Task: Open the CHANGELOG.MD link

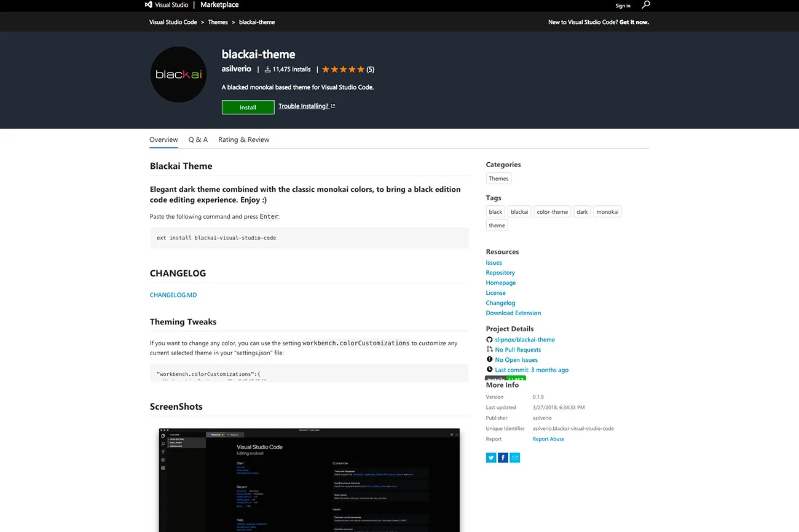Action: pyautogui.click(x=173, y=295)
